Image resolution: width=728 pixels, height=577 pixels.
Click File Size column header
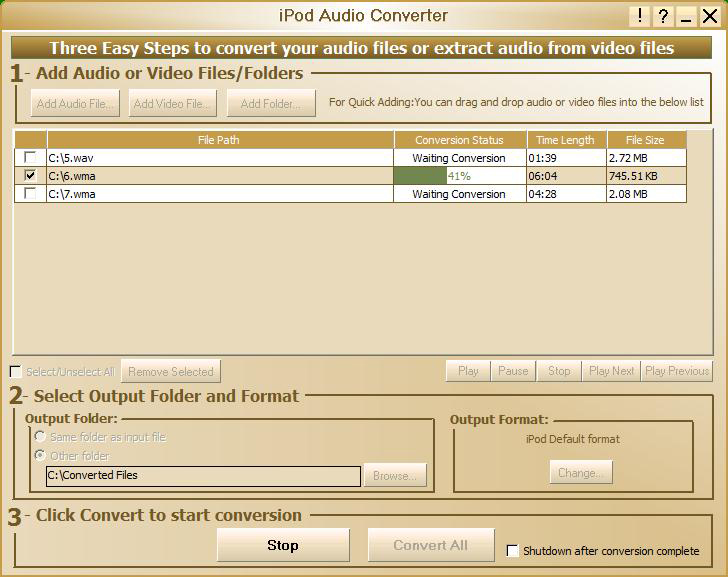[646, 140]
